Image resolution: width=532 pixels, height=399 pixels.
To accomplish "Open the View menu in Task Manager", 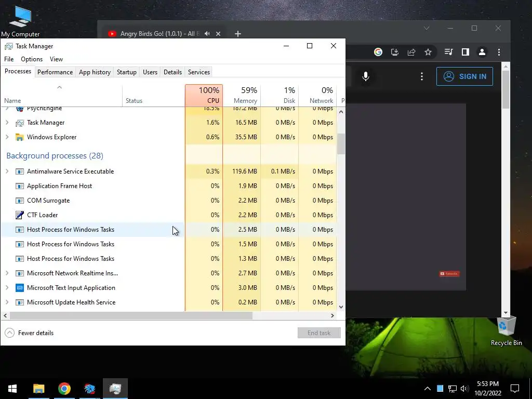I will pos(56,59).
